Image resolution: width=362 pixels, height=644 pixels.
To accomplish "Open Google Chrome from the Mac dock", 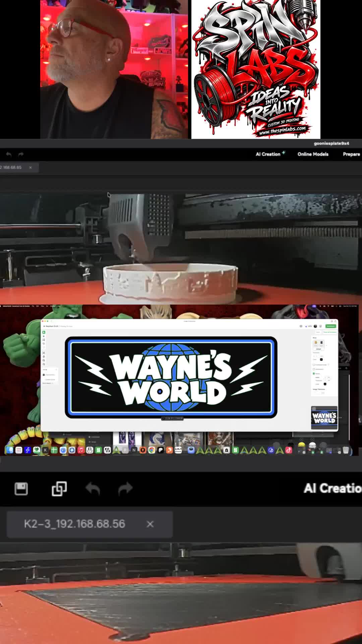I will 152,450.
